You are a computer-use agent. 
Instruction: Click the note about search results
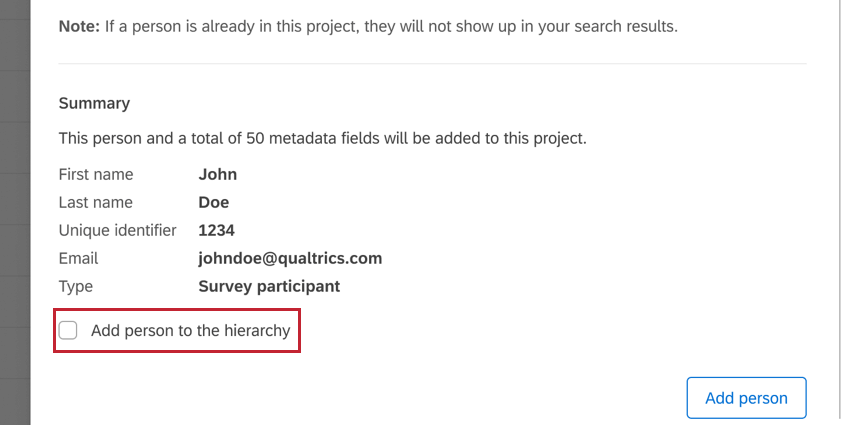coord(390,26)
